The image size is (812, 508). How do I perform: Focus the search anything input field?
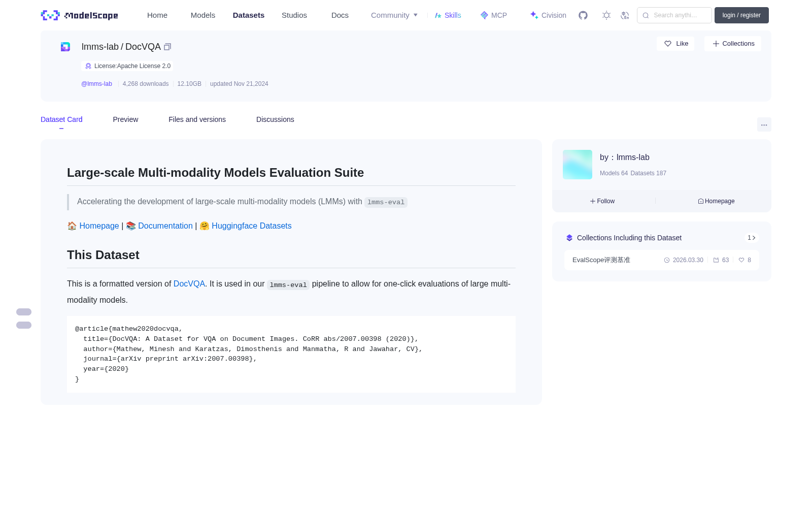674,15
